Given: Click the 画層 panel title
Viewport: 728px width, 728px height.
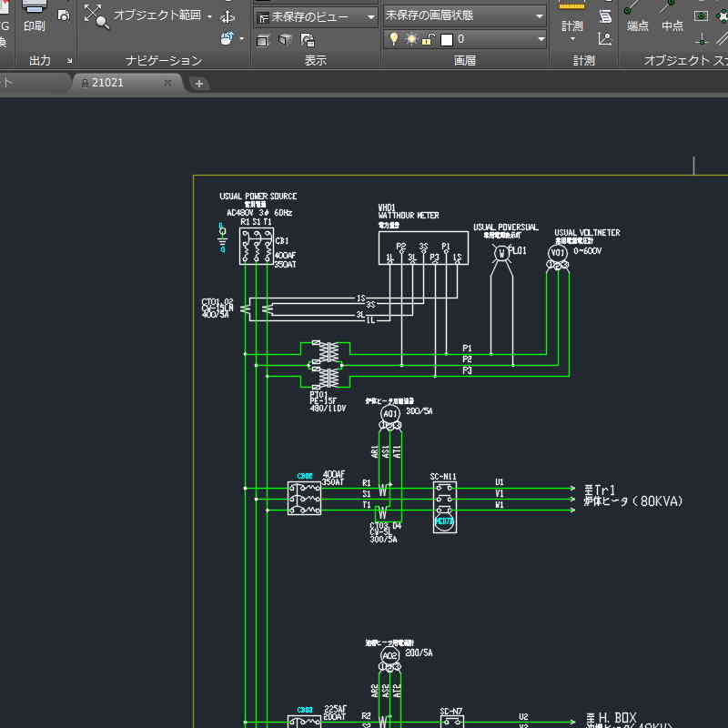Looking at the screenshot, I should tap(465, 60).
